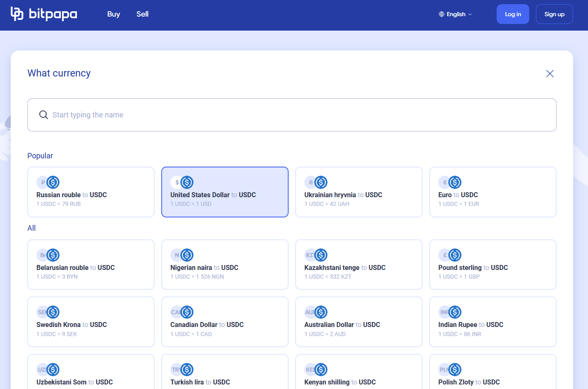Click the Sign up button
Image resolution: width=588 pixels, height=389 pixels.
tap(555, 14)
